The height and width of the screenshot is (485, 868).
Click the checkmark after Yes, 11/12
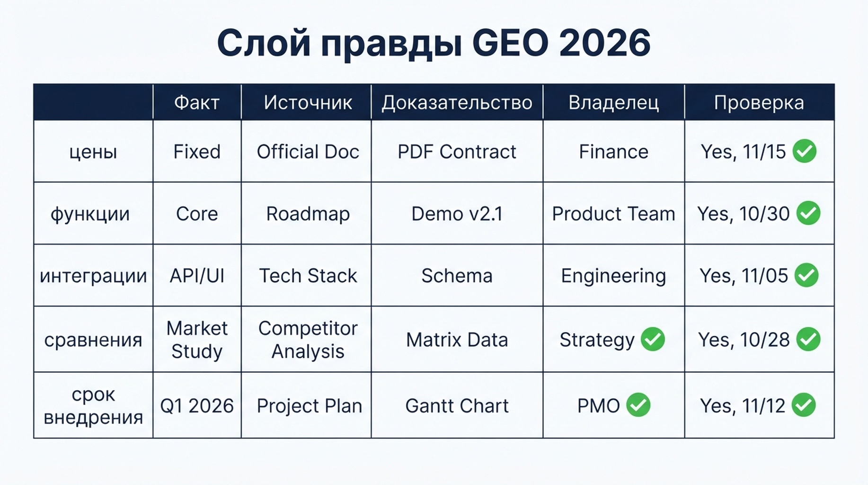click(804, 405)
